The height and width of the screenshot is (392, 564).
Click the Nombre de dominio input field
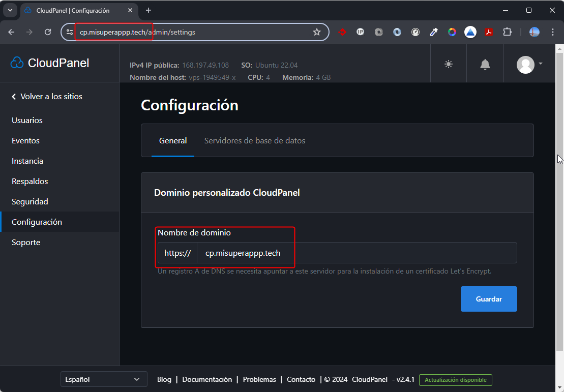click(x=357, y=253)
